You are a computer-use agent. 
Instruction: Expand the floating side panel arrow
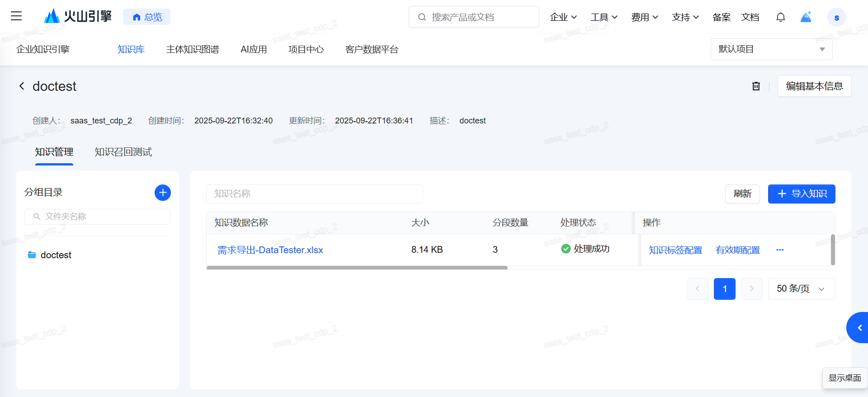click(859, 328)
